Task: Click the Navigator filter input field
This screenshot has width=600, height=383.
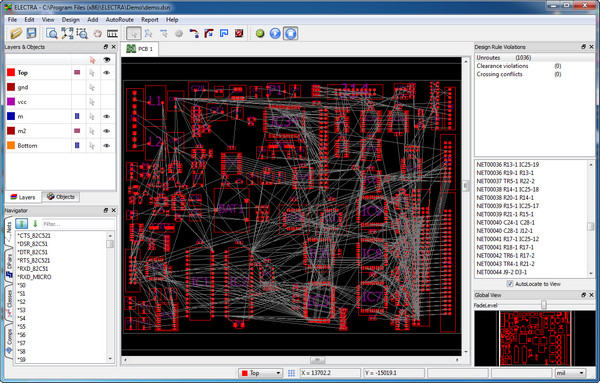Action: (78, 224)
